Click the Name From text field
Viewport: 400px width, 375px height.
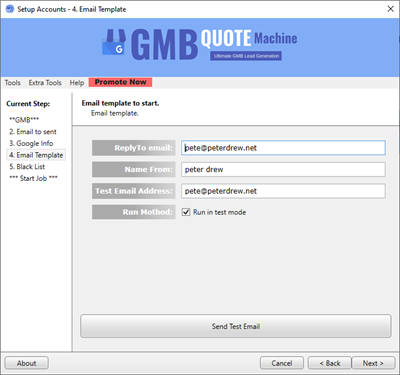pos(283,169)
